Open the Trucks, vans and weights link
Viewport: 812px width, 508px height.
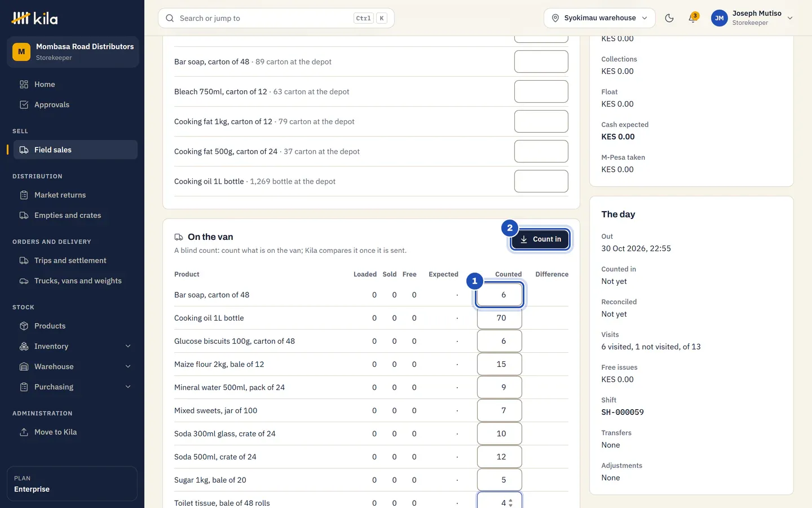pyautogui.click(x=76, y=281)
